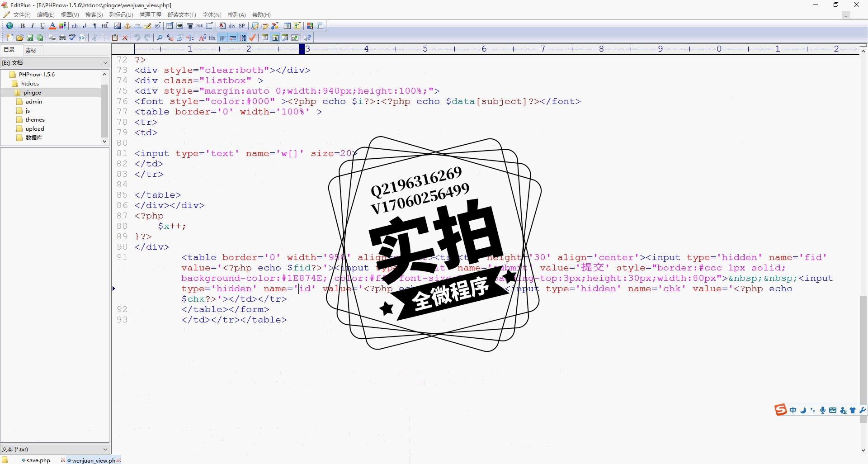Insert an HTML table
The image size is (868, 464).
(x=170, y=26)
